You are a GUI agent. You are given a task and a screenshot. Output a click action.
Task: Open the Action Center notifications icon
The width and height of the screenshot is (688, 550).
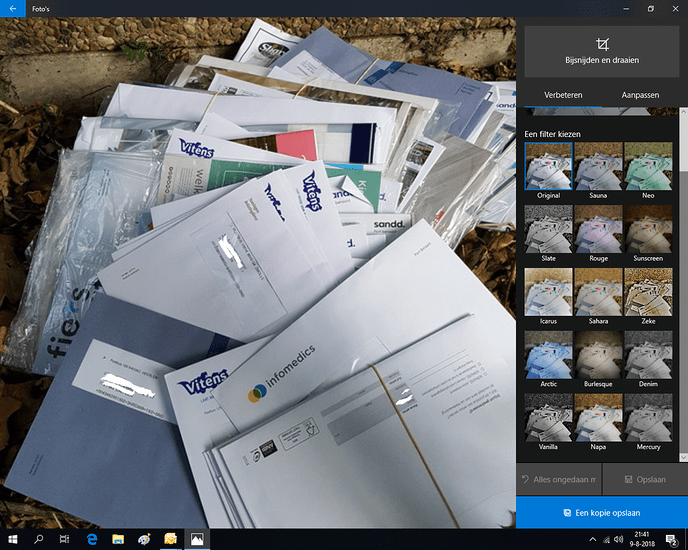(x=671, y=539)
